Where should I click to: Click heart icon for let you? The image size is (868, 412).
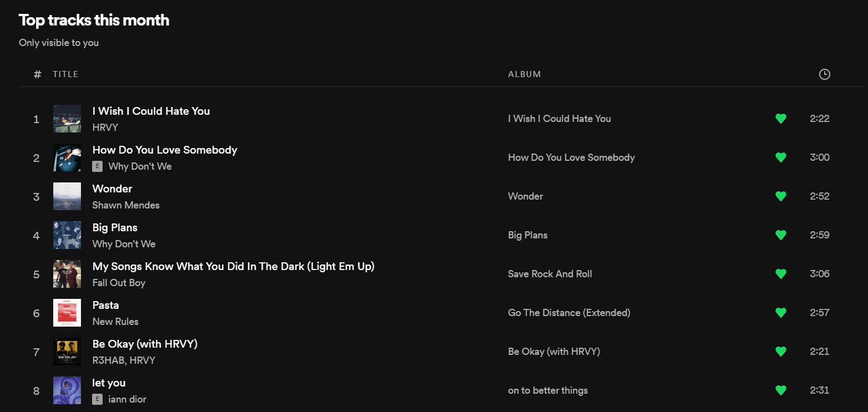click(x=780, y=390)
